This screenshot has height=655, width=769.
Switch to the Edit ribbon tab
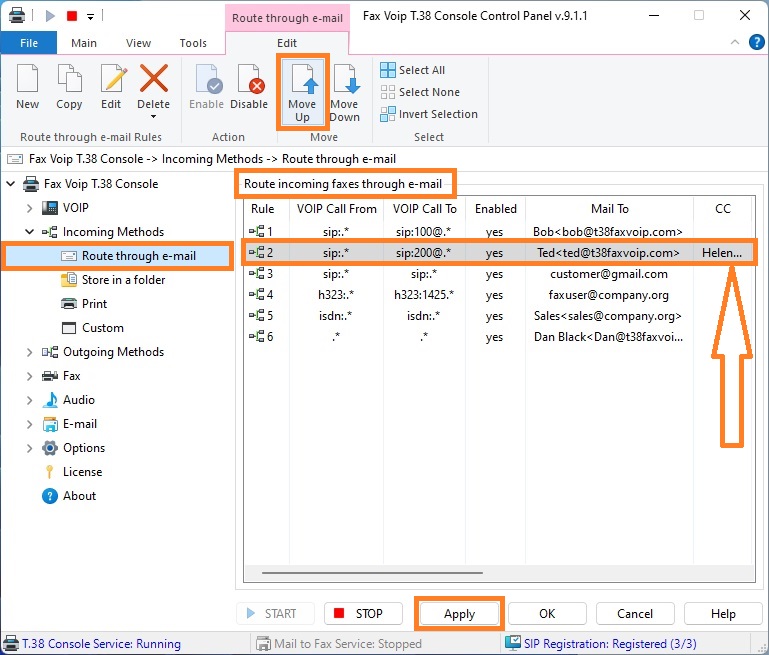(287, 43)
